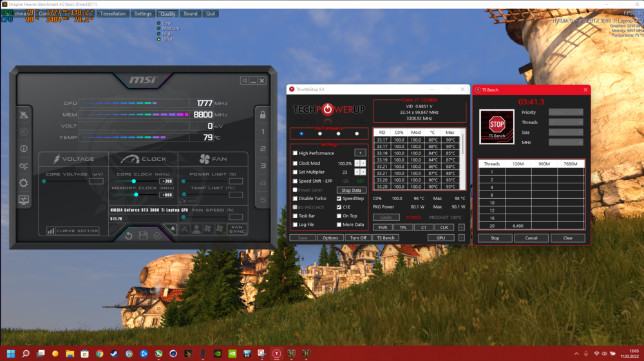Click the profile lock icon
This screenshot has width=644, height=361.
click(263, 115)
